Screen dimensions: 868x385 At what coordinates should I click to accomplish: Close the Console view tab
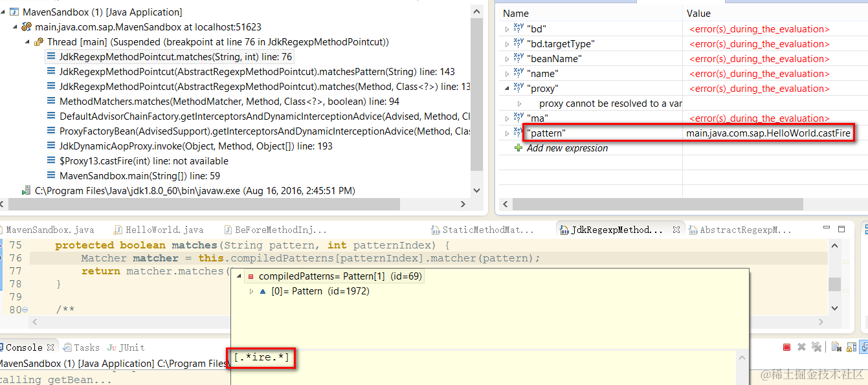tap(50, 347)
